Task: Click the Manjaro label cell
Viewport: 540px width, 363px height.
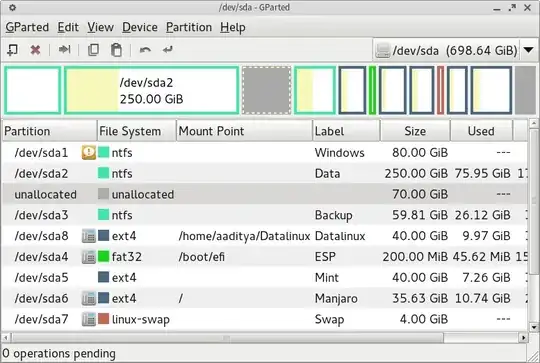Action: pyautogui.click(x=336, y=299)
